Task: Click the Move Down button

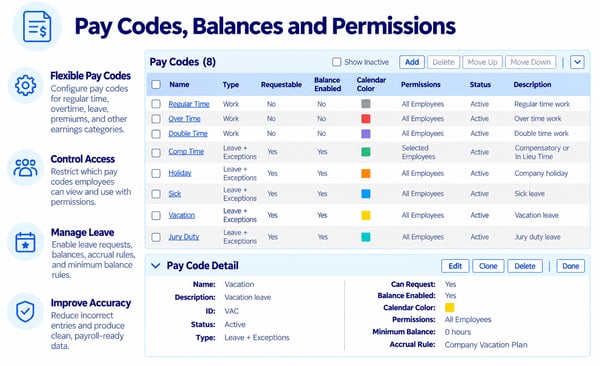Action: 530,62
